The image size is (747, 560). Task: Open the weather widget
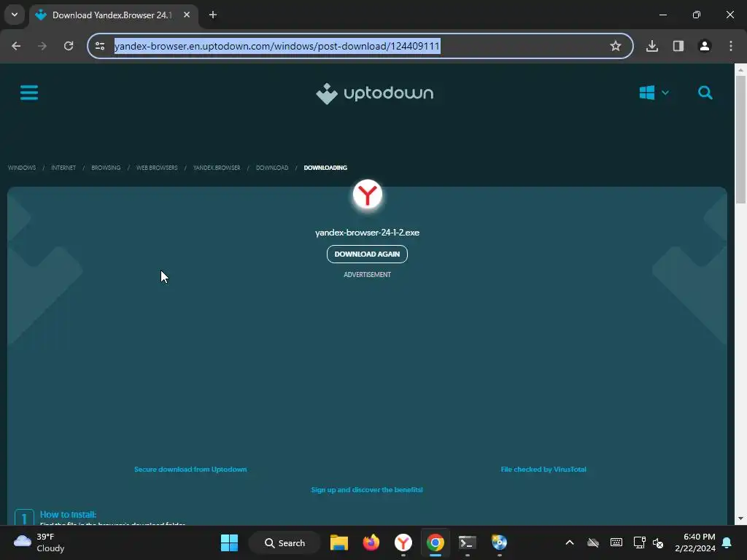39,542
